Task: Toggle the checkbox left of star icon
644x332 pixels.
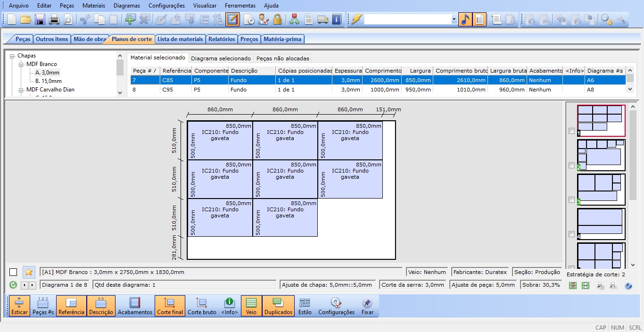Action: tap(13, 272)
